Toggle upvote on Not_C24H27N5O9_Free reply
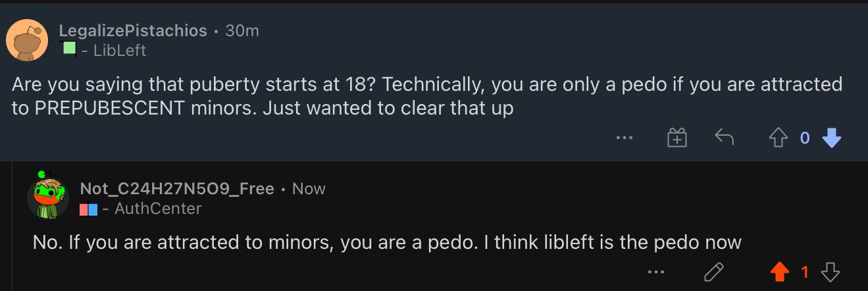This screenshot has height=291, width=868. pyautogui.click(x=780, y=272)
